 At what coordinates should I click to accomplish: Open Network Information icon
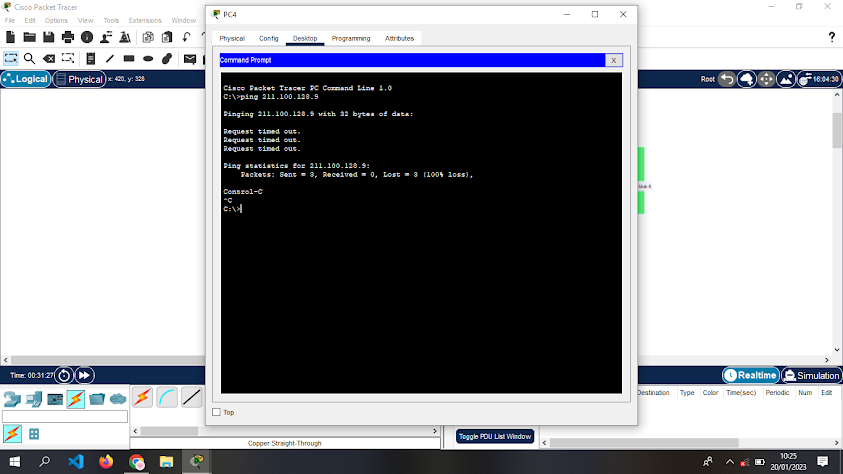[87, 37]
